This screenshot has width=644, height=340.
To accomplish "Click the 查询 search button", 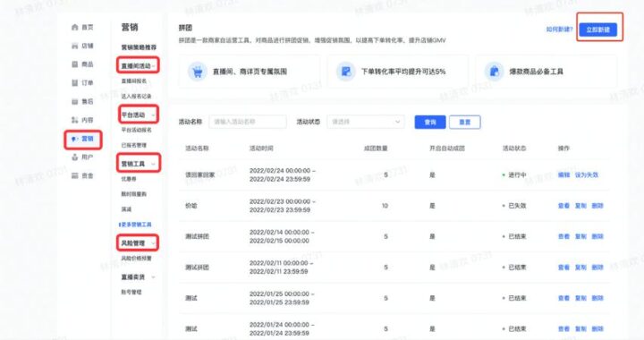I will click(x=430, y=122).
